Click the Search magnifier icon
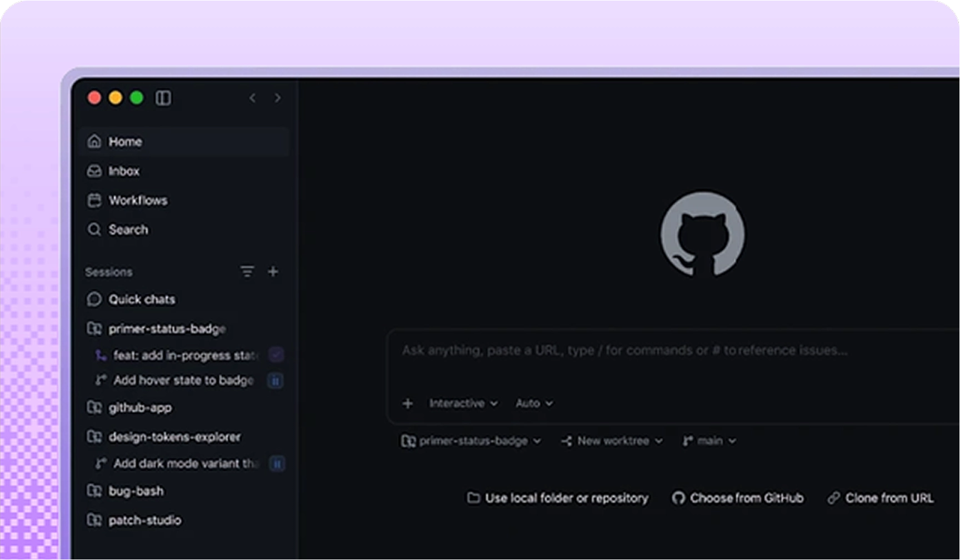 pos(94,229)
